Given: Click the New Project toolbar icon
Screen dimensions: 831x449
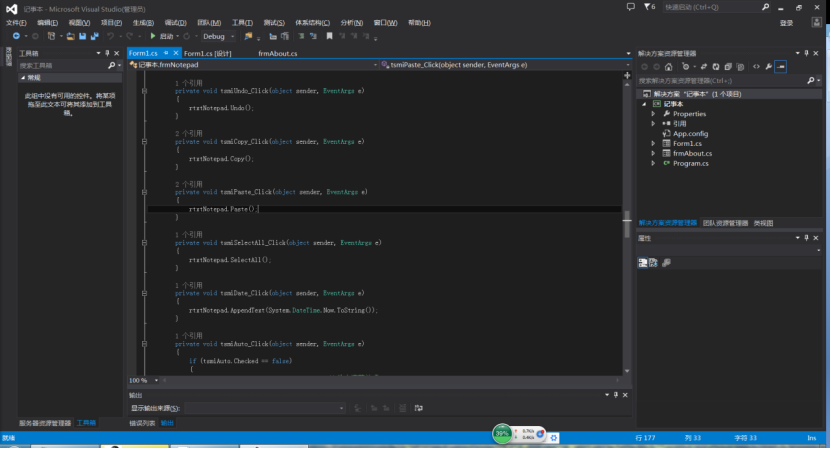Looking at the screenshot, I should 51,36.
